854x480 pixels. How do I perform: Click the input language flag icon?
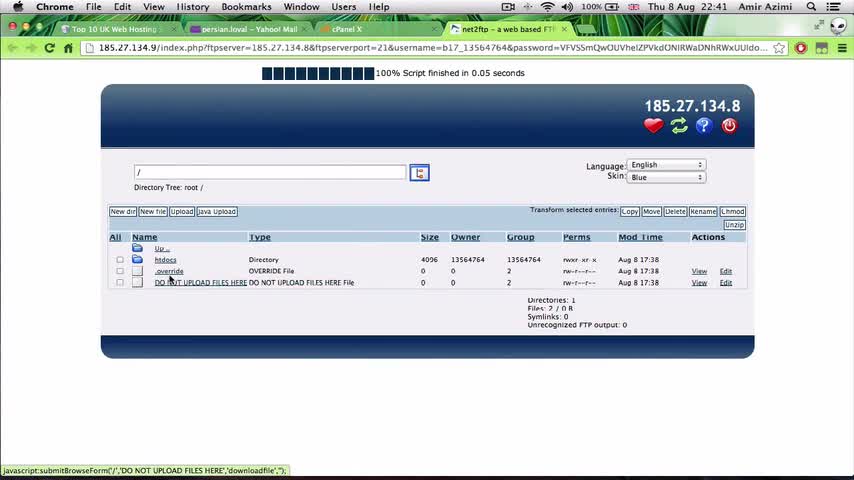pyautogui.click(x=633, y=7)
